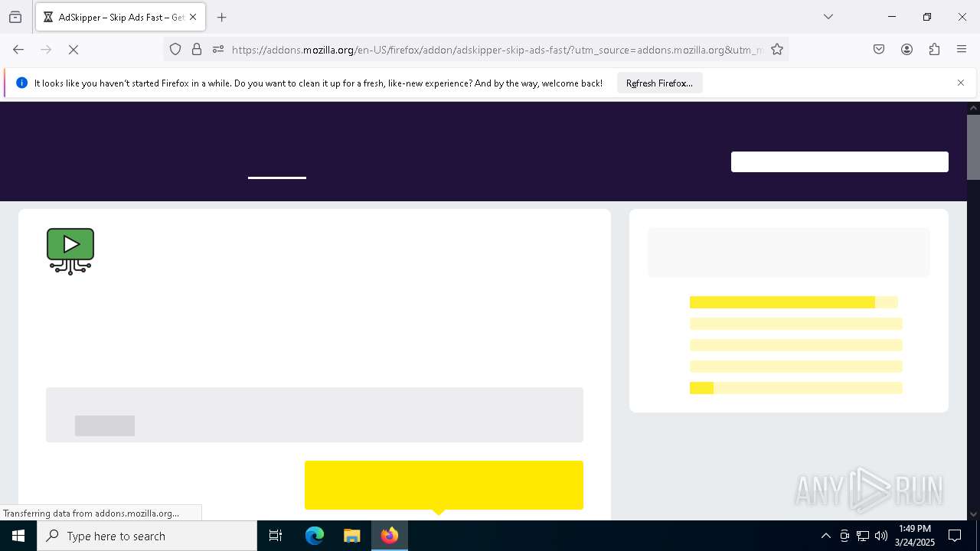This screenshot has height=551, width=980.
Task: Click the add-on search field in header
Action: (x=840, y=161)
